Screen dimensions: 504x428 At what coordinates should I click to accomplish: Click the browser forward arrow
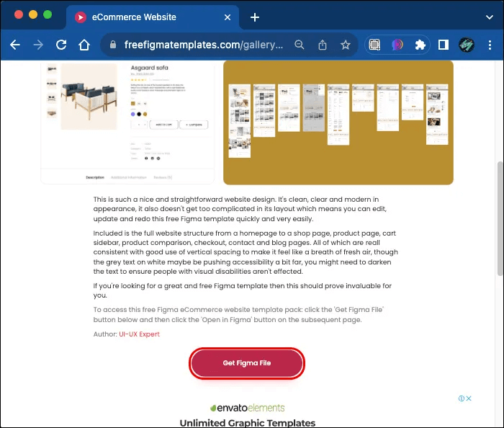pos(38,45)
